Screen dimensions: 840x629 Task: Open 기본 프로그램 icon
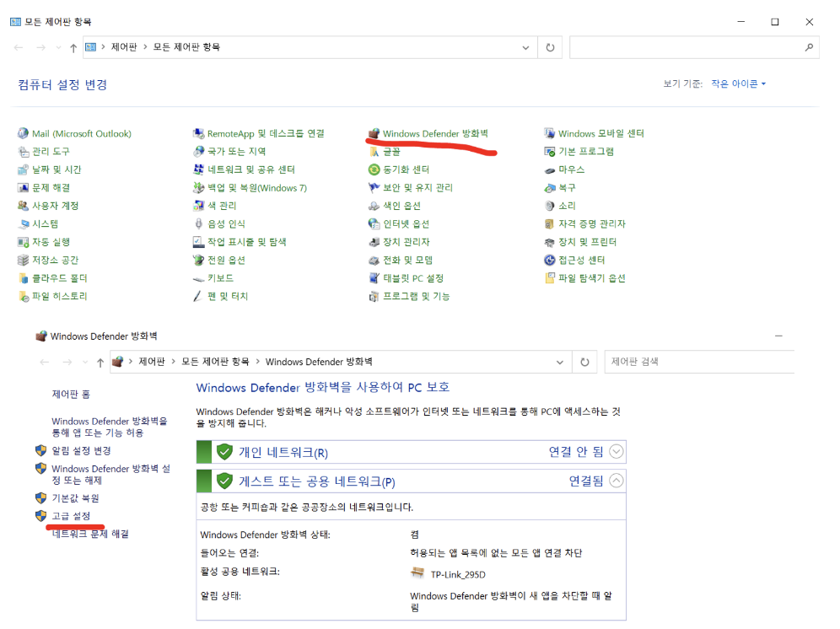pyautogui.click(x=579, y=152)
